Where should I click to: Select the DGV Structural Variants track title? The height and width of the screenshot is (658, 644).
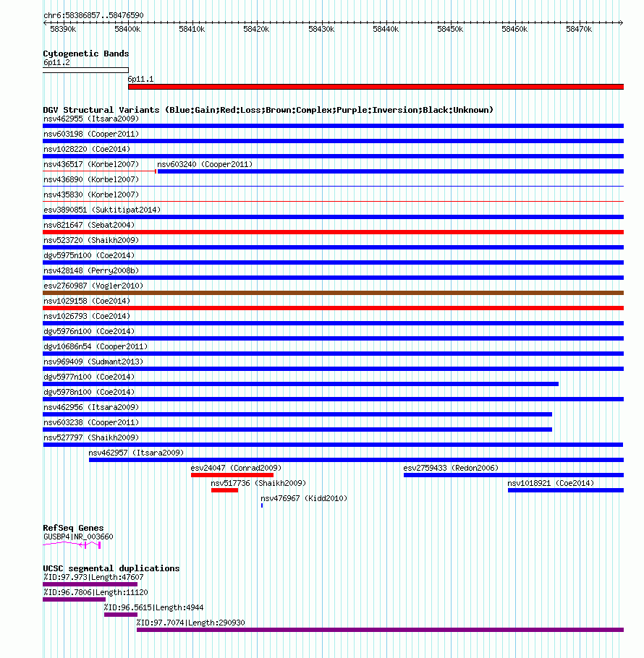point(268,110)
